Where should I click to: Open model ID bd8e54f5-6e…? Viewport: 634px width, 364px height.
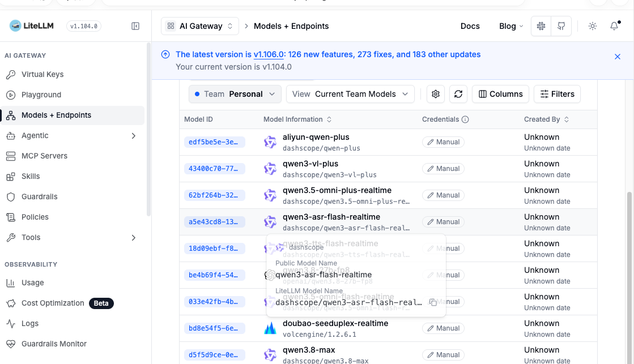(214, 328)
